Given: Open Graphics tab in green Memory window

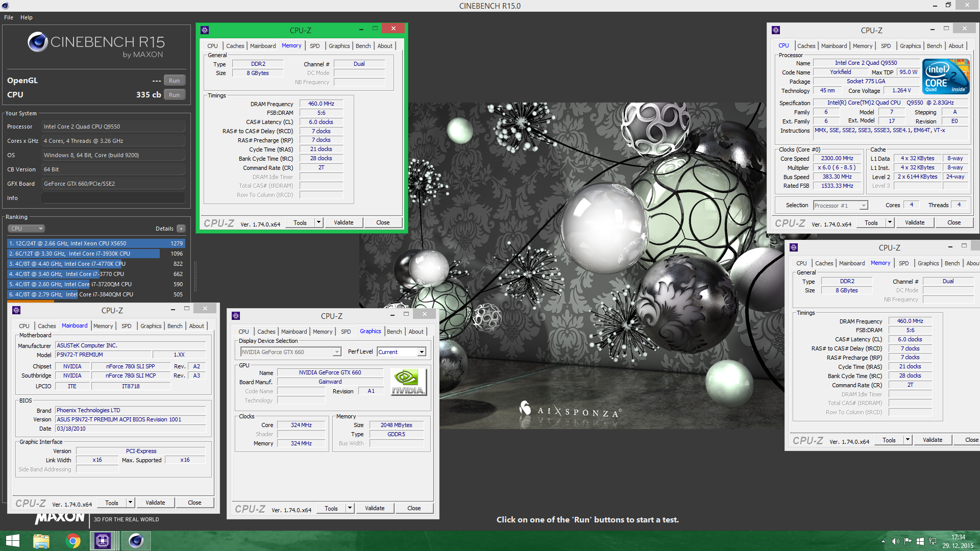Looking at the screenshot, I should 339,46.
